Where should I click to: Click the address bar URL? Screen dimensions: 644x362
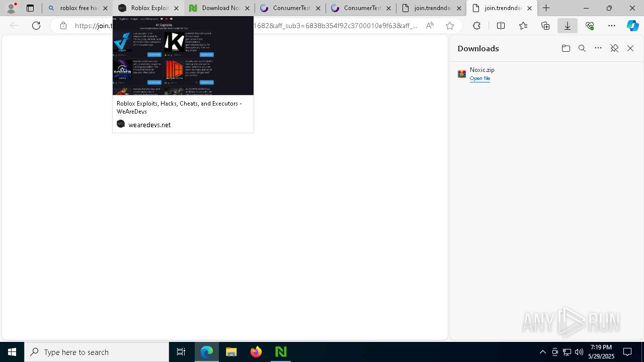click(x=247, y=26)
